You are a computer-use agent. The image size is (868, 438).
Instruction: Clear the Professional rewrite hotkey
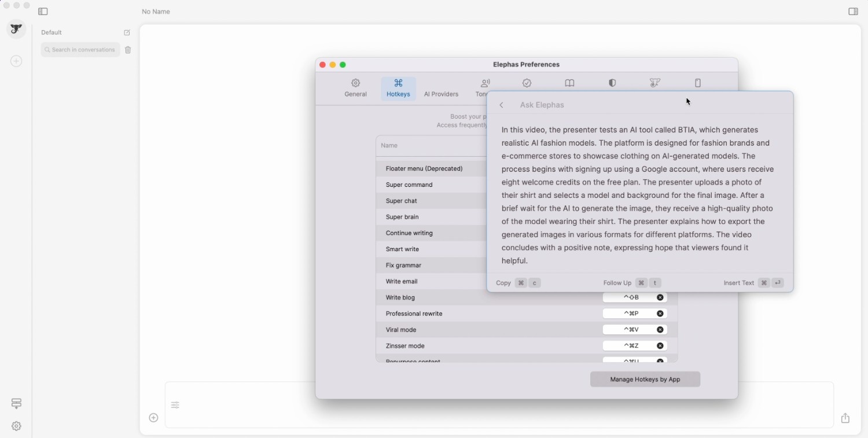pyautogui.click(x=660, y=314)
